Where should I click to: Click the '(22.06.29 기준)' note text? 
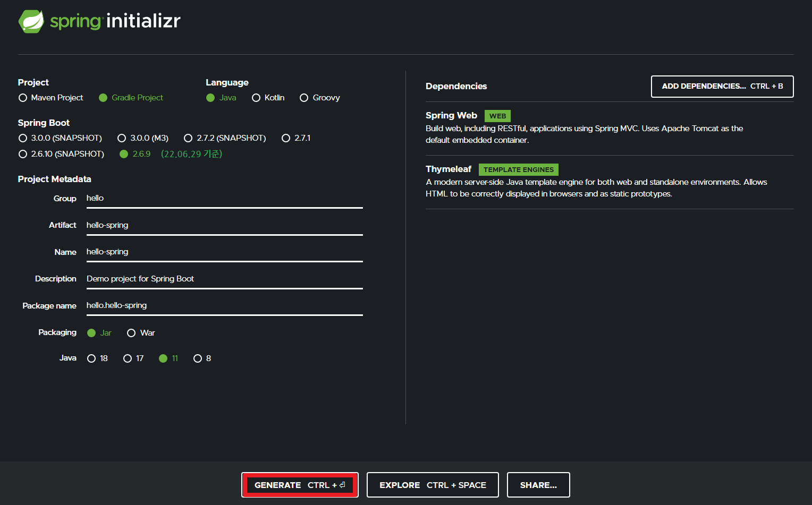click(191, 154)
